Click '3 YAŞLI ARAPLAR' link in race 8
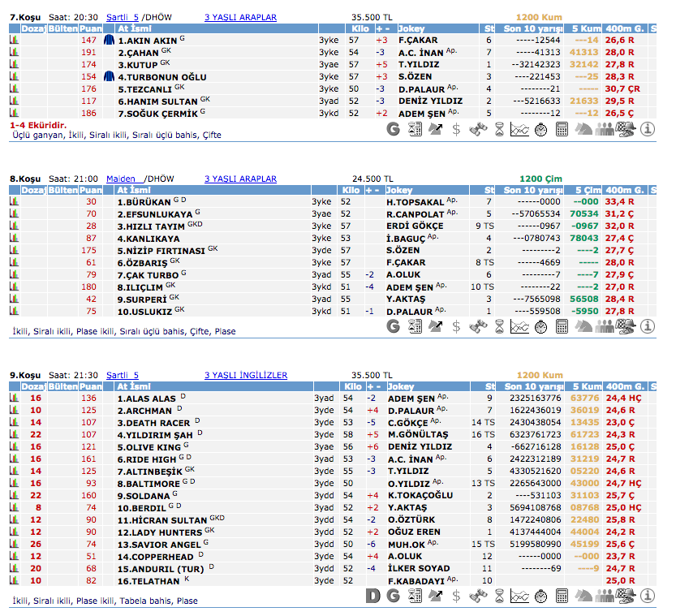 pos(239,179)
